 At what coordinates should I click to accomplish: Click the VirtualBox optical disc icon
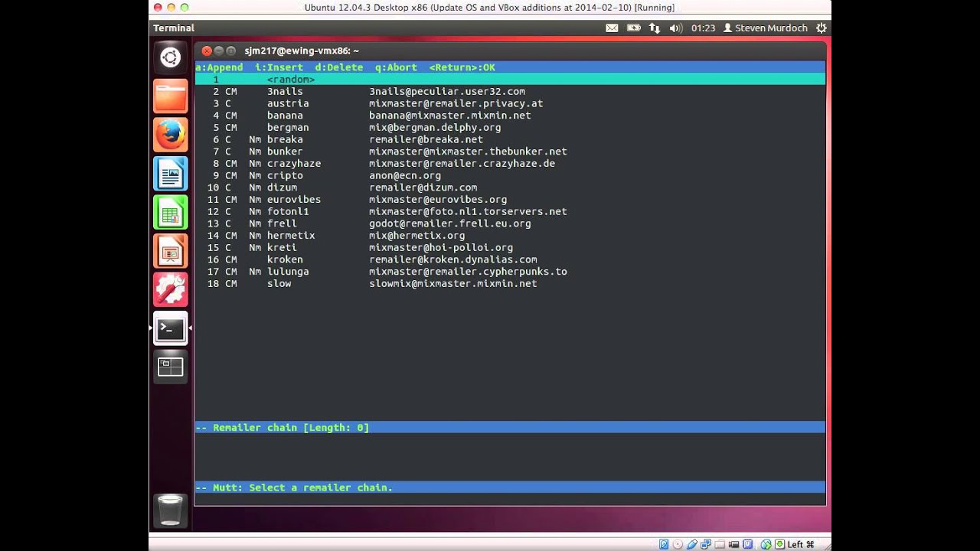(678, 544)
